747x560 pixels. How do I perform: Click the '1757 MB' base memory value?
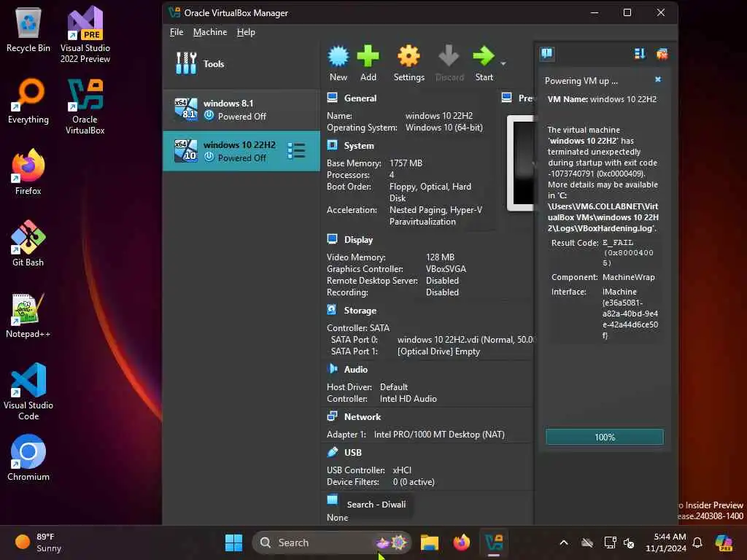tap(406, 163)
